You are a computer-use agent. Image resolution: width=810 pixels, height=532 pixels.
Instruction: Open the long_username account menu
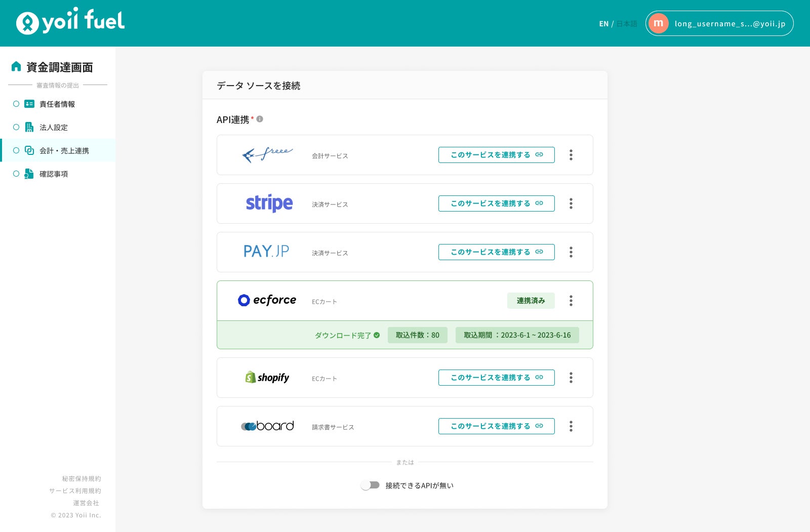(719, 23)
